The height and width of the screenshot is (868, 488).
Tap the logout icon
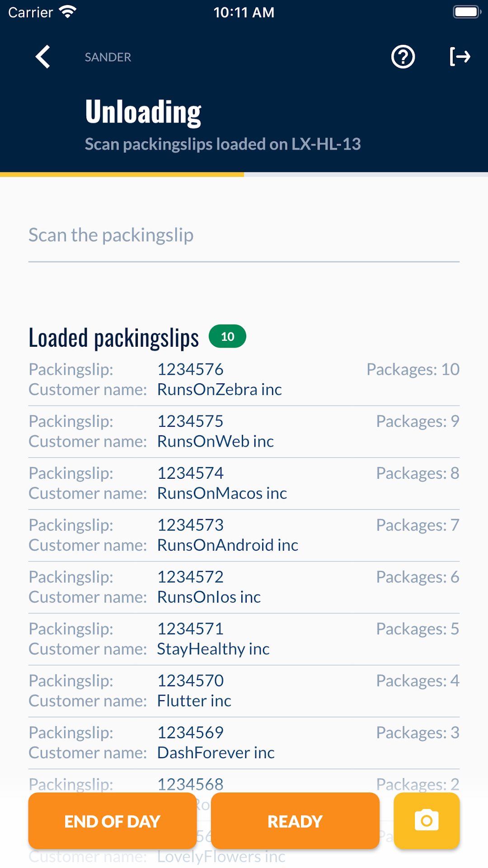[460, 57]
